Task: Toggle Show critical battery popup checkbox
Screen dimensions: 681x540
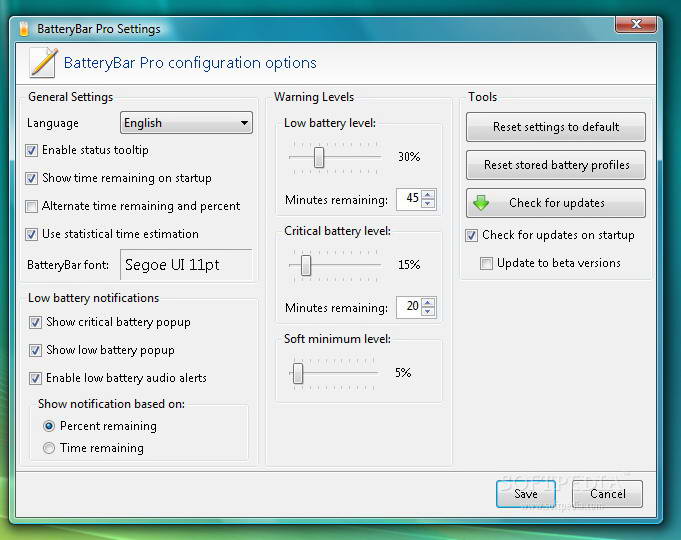Action: point(35,322)
